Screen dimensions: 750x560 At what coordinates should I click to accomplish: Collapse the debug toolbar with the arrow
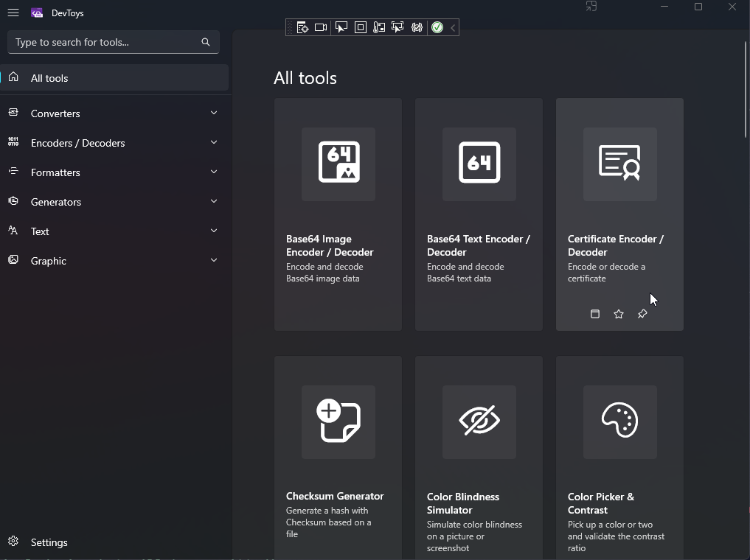(453, 27)
